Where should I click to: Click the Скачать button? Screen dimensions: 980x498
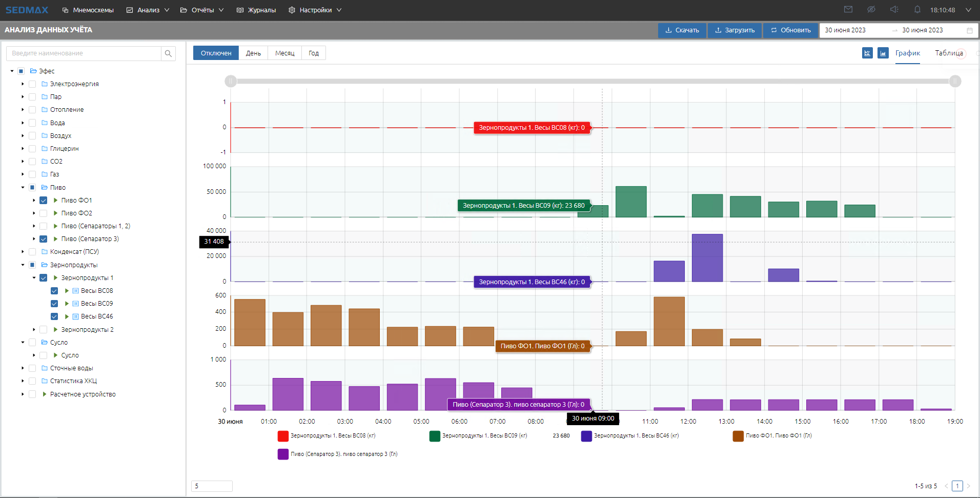pos(682,30)
